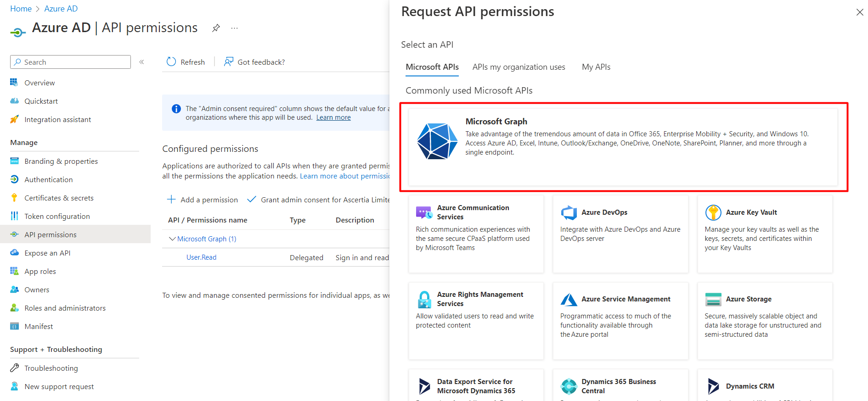Click in the sidebar Search field
This screenshot has width=868, height=401.
70,62
